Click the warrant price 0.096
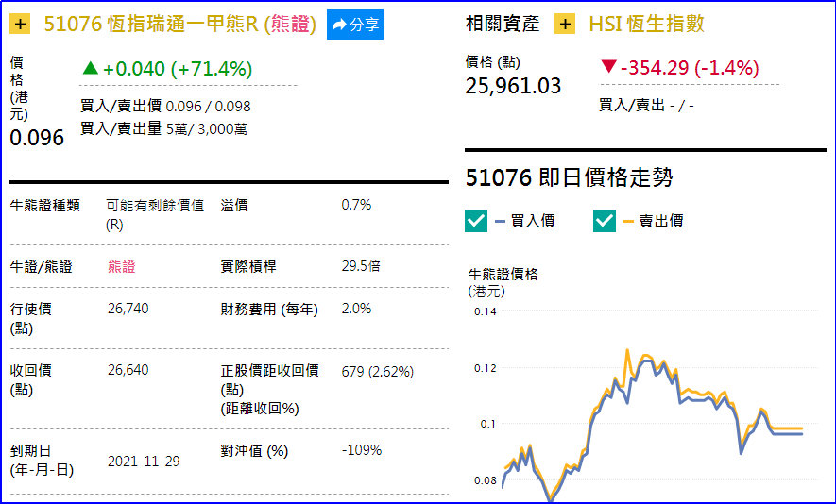This screenshot has width=836, height=504. tap(37, 138)
